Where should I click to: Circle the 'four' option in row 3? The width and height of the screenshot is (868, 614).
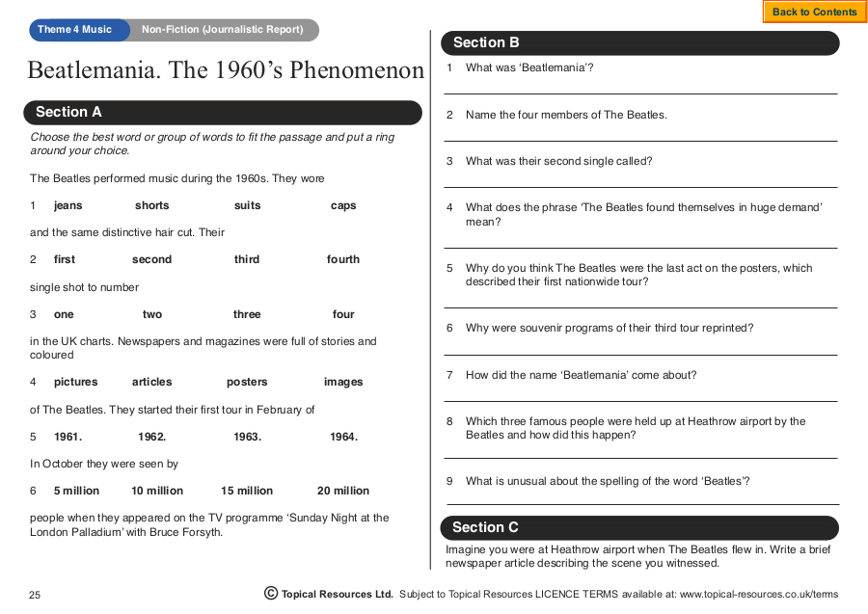(343, 314)
